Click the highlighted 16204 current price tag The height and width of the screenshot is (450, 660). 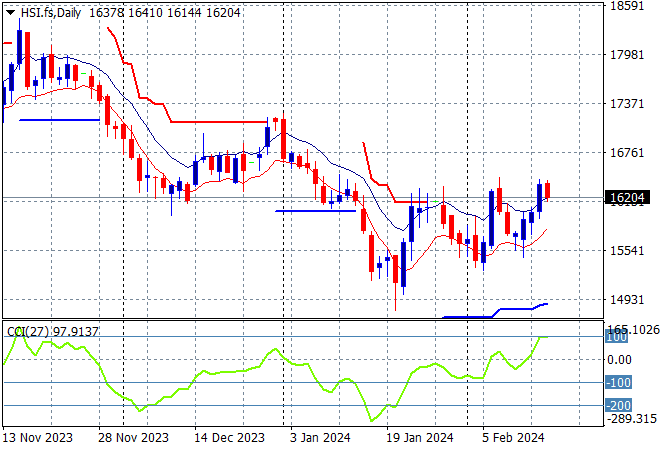[x=626, y=199]
